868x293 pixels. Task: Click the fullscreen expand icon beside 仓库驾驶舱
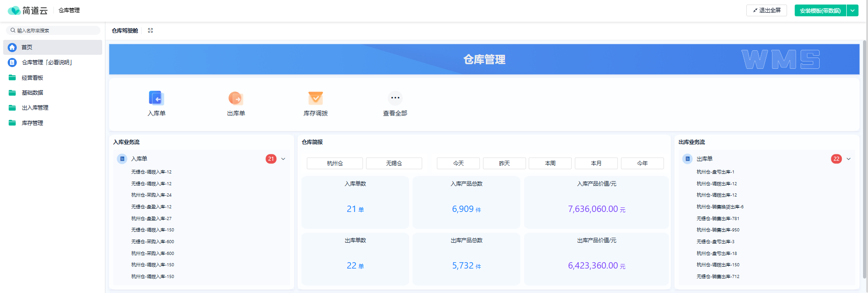pyautogui.click(x=150, y=30)
